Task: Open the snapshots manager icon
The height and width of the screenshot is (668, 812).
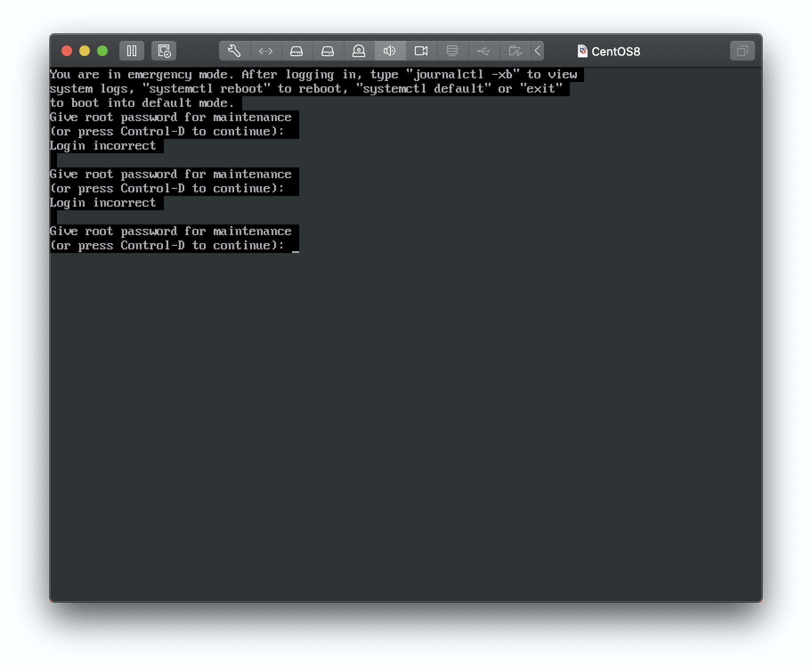Action: (x=164, y=51)
